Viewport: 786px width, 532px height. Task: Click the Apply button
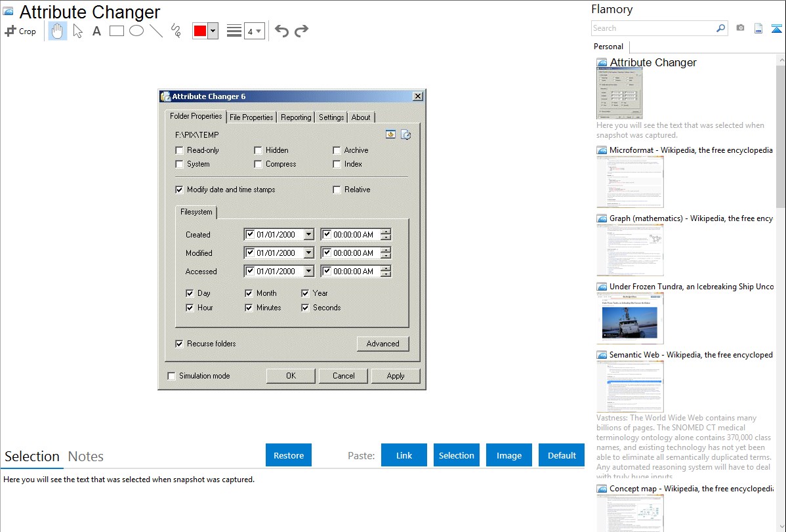pos(396,376)
